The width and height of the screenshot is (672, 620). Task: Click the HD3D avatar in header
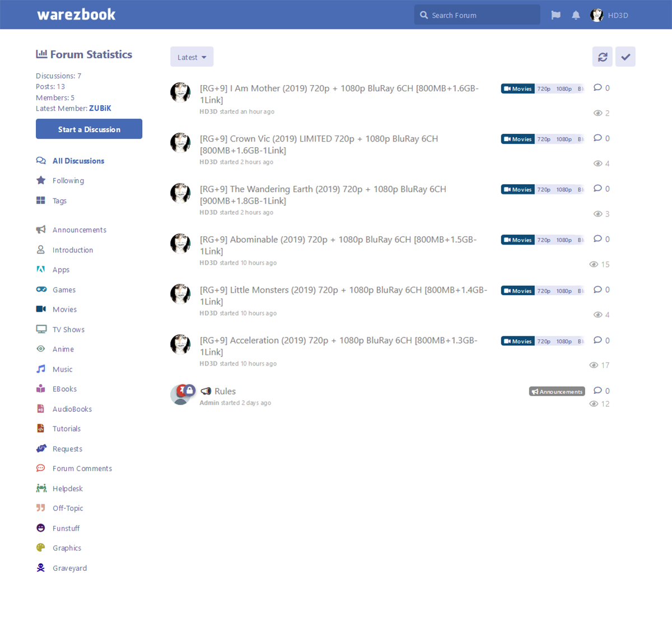click(597, 15)
